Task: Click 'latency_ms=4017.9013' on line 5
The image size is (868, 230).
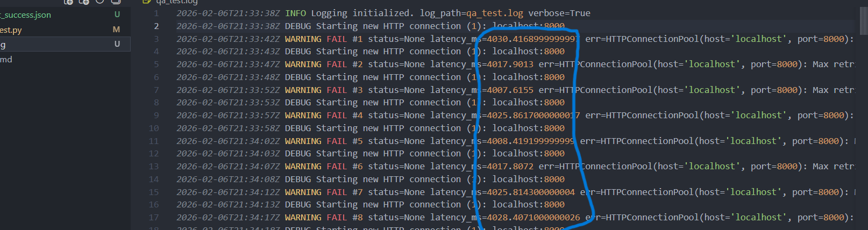Action: coord(482,64)
